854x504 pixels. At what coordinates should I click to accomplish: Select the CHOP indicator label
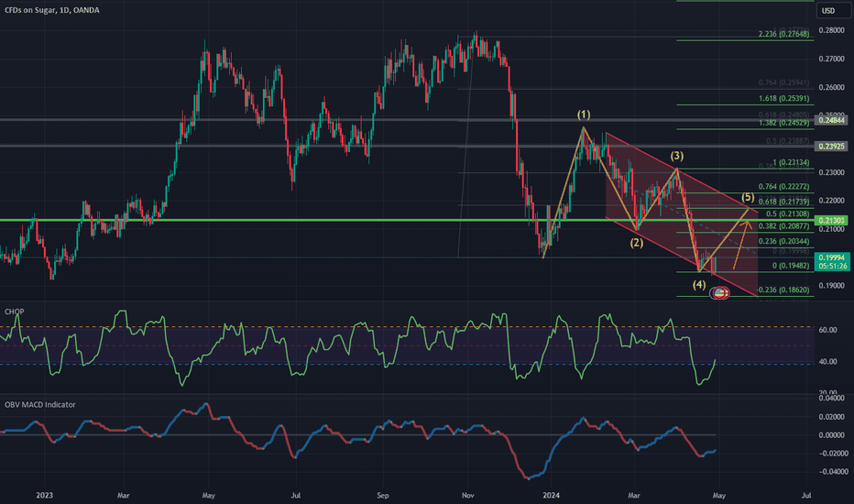pyautogui.click(x=14, y=312)
